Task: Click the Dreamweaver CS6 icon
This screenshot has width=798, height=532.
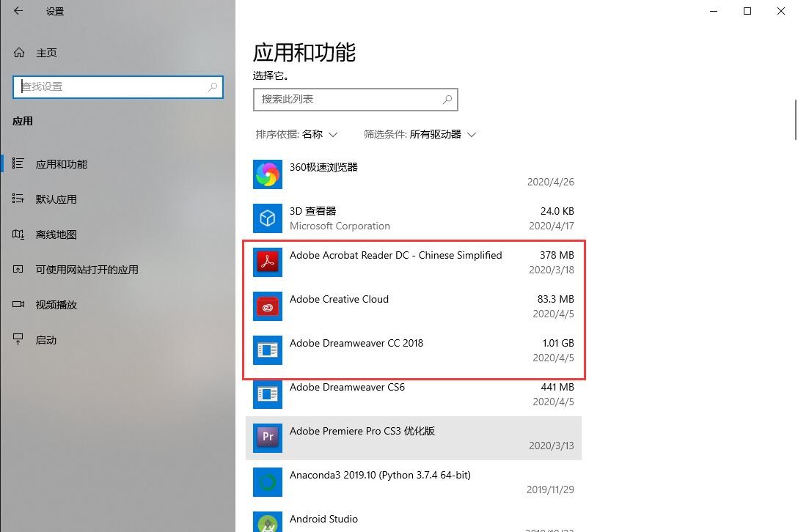Action: (x=268, y=394)
